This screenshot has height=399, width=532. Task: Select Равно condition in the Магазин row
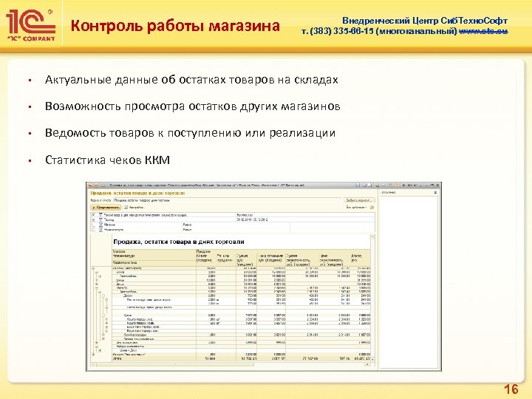[x=187, y=225]
